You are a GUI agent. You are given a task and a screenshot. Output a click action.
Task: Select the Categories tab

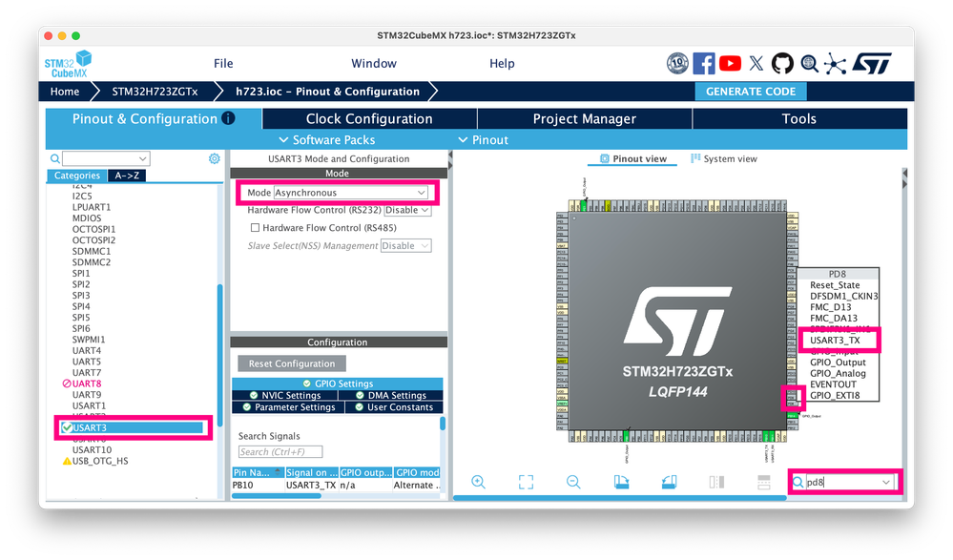pyautogui.click(x=77, y=176)
